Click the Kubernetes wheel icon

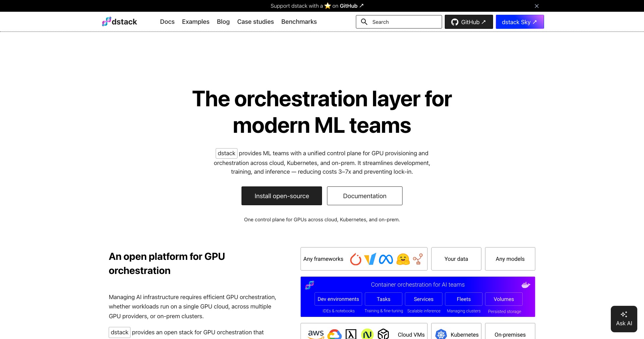tap(441, 334)
